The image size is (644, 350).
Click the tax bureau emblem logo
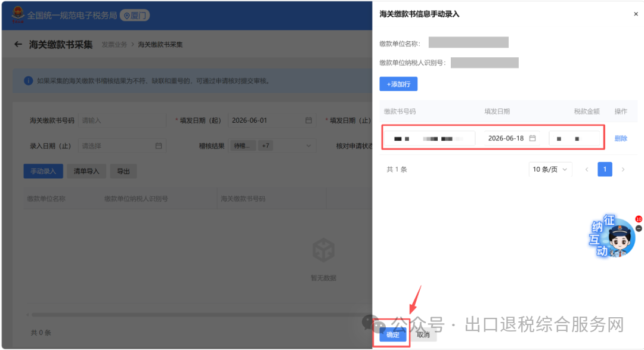point(18,15)
